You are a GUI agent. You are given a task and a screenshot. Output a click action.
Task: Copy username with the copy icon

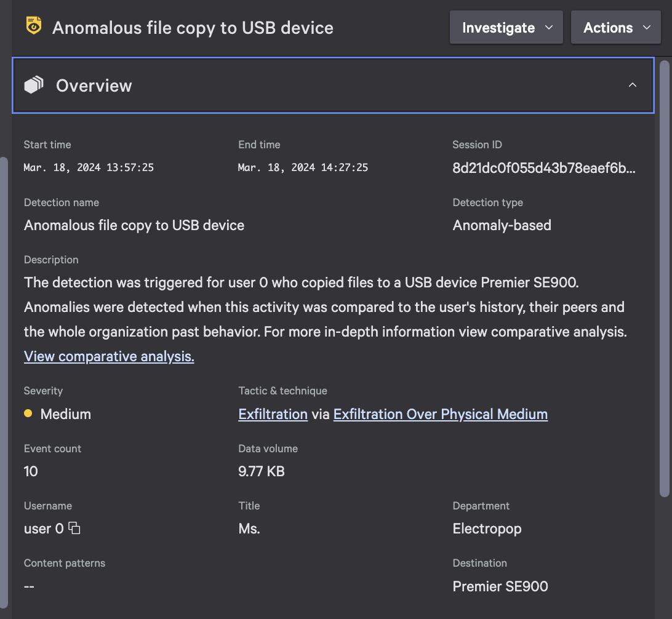tap(74, 528)
